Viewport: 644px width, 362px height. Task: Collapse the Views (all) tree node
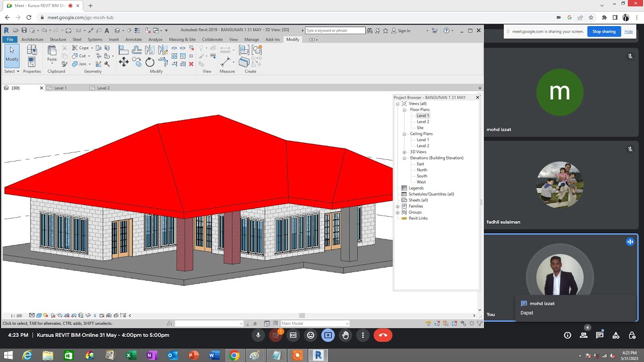(x=397, y=104)
